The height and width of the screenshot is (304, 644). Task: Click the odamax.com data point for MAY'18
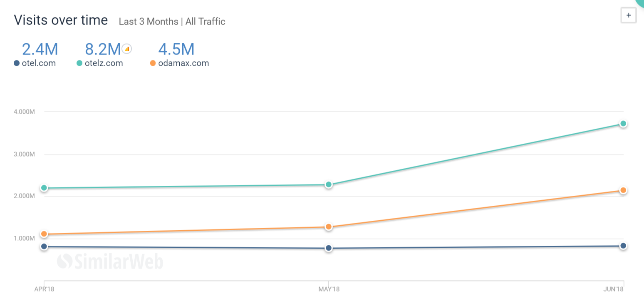329,227
